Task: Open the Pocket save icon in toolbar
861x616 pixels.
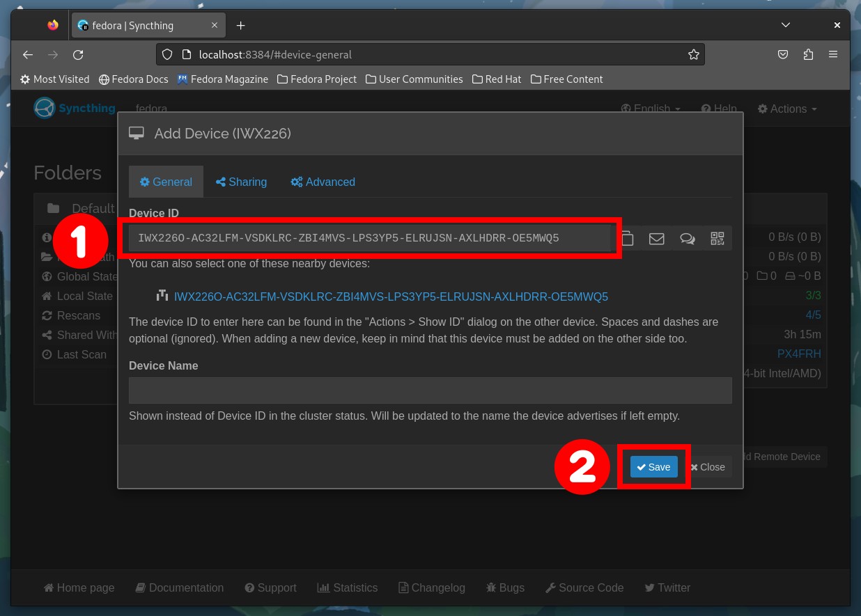Action: [783, 54]
